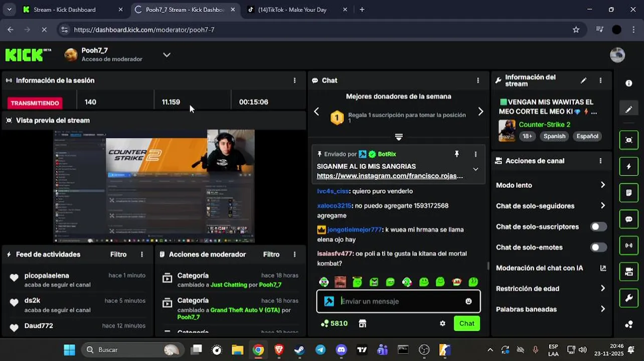Open the Instagram link in pinned message
The image size is (644, 361).
(x=390, y=176)
